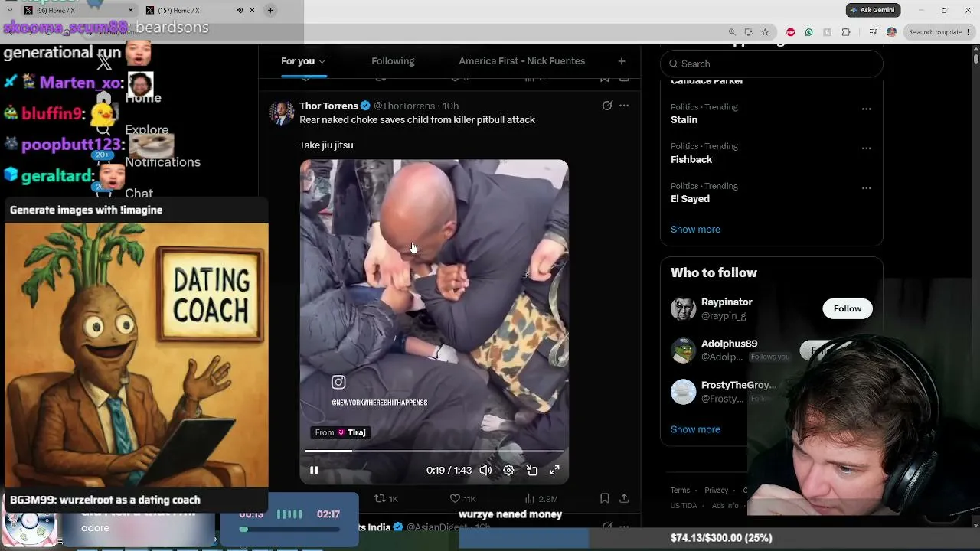Image resolution: width=980 pixels, height=551 pixels.
Task: Mute the (157) Home / X tab audio
Action: [x=240, y=10]
